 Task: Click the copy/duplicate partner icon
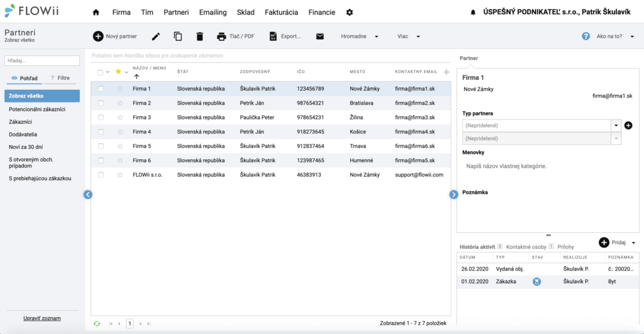click(x=178, y=36)
